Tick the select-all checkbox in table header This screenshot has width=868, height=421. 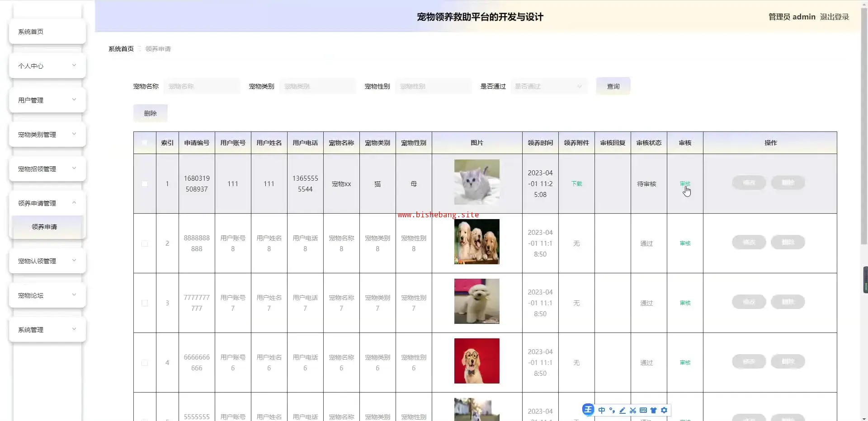pyautogui.click(x=145, y=143)
